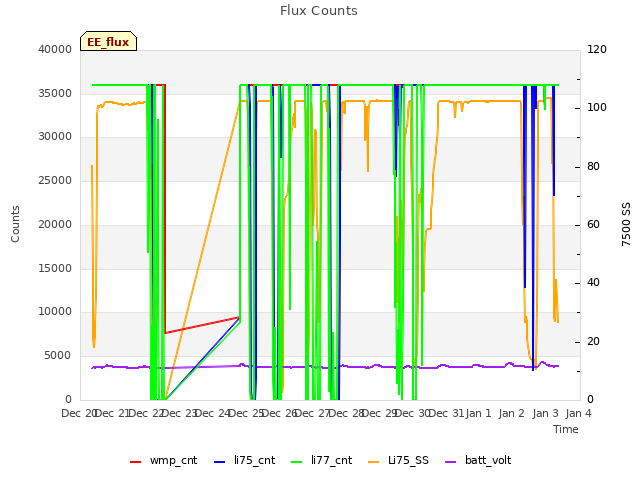Click the 5000 left-axis tick label

point(58,356)
